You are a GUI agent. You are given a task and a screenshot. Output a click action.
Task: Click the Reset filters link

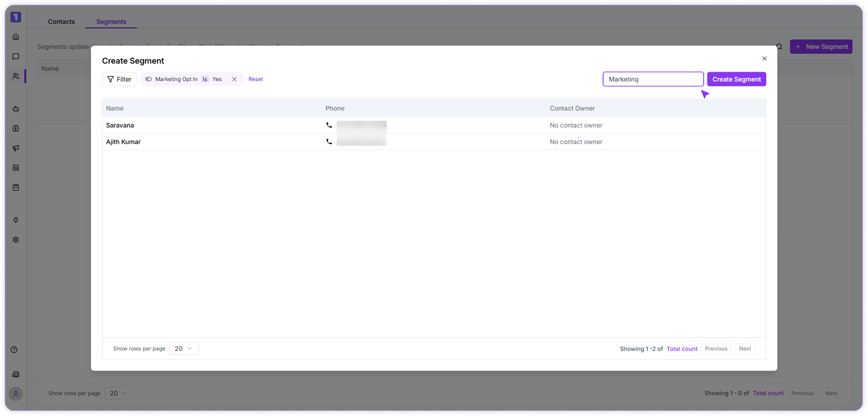pos(256,79)
